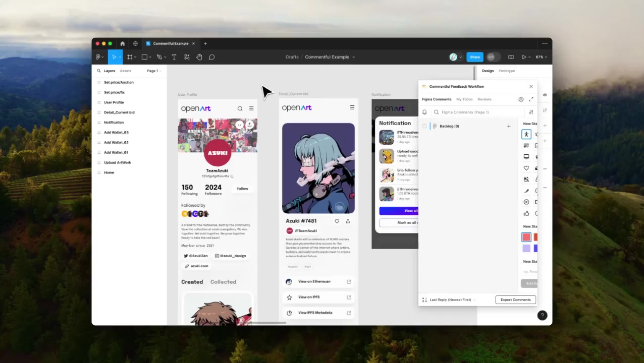Viewport: 644px width, 363px height.
Task: Toggle the eye visibility icon in Design panel
Action: click(x=545, y=95)
